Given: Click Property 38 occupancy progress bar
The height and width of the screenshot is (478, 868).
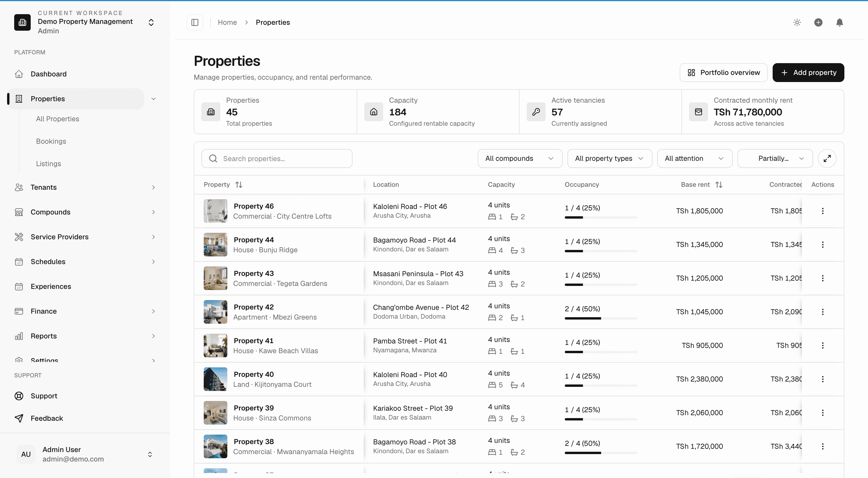Looking at the screenshot, I should coord(601,453).
